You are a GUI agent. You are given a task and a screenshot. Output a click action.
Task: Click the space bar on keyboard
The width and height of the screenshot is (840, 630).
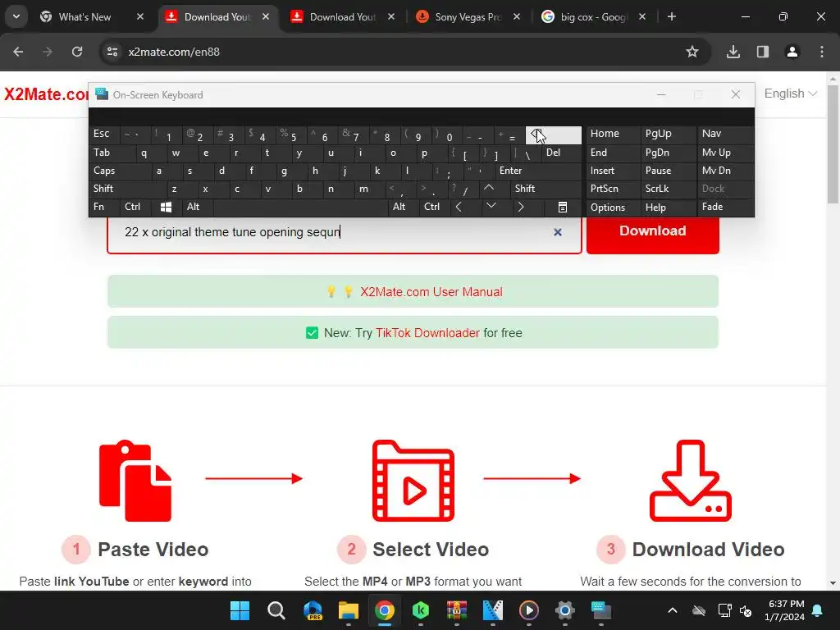pyautogui.click(x=300, y=207)
